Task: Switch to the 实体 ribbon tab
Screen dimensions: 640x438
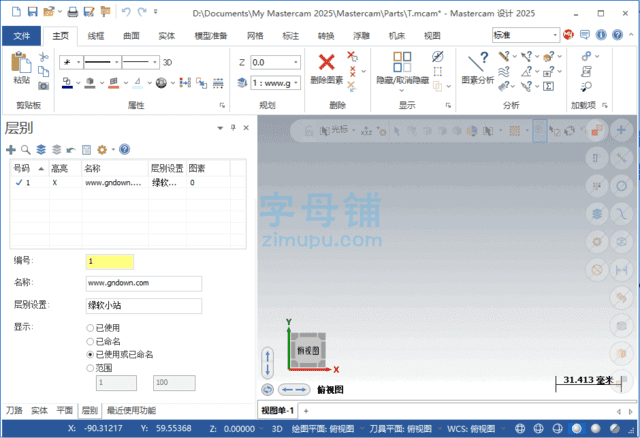Action: coord(167,36)
